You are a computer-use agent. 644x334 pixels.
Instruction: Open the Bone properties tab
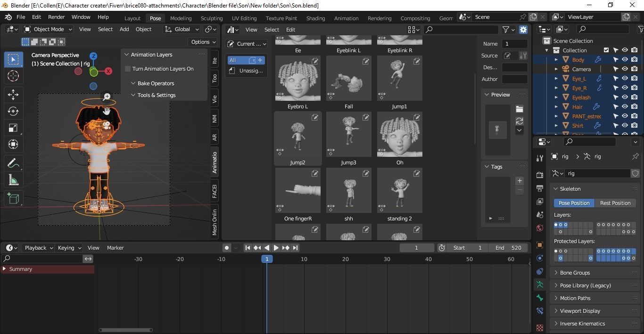(x=540, y=298)
